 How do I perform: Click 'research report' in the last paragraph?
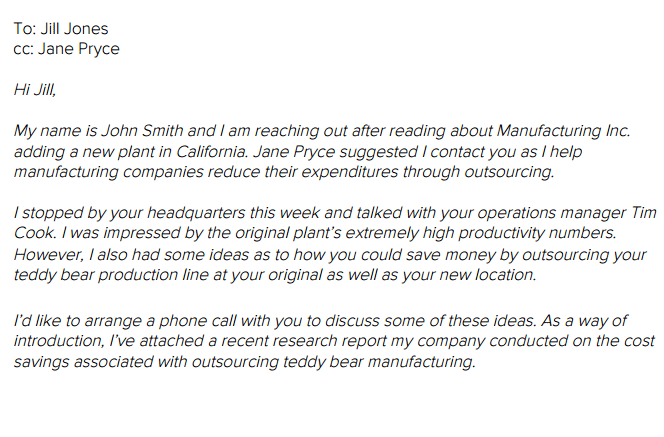(x=304, y=341)
